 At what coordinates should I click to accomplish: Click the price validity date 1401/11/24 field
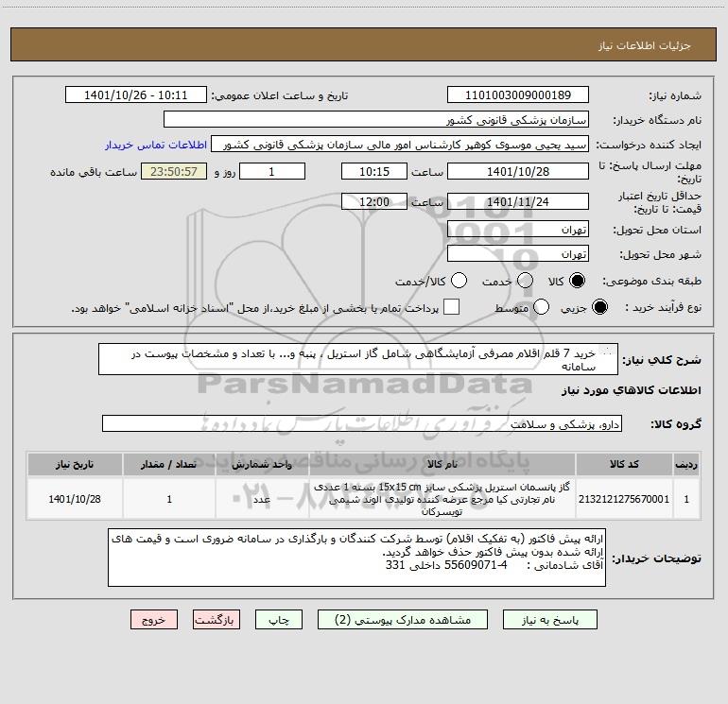click(x=518, y=201)
